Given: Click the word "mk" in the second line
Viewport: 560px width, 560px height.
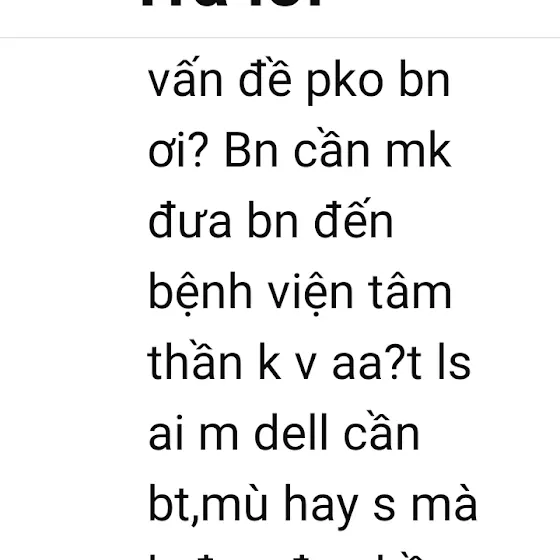Looking at the screenshot, I should [419, 150].
